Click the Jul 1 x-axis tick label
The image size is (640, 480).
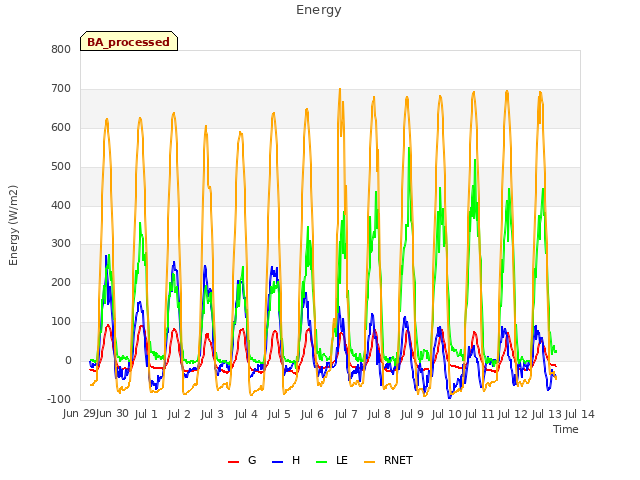tap(146, 414)
